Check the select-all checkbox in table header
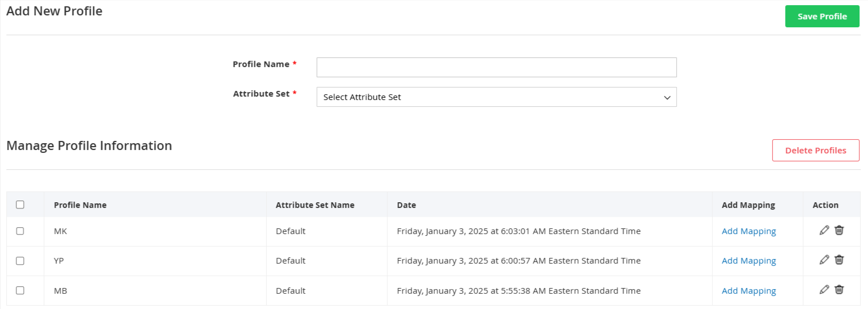868x309 pixels. pyautogui.click(x=20, y=204)
